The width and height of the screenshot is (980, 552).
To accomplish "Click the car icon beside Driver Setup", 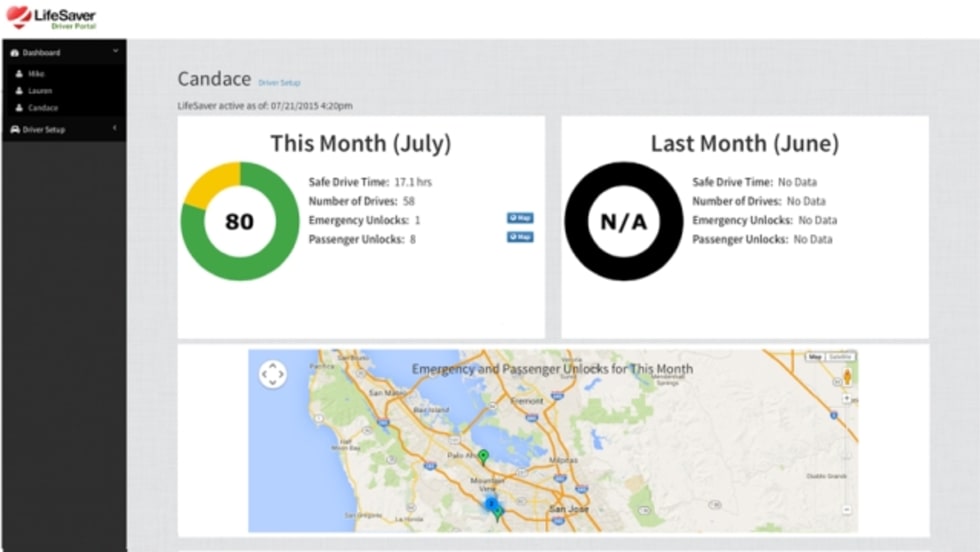I will [14, 129].
